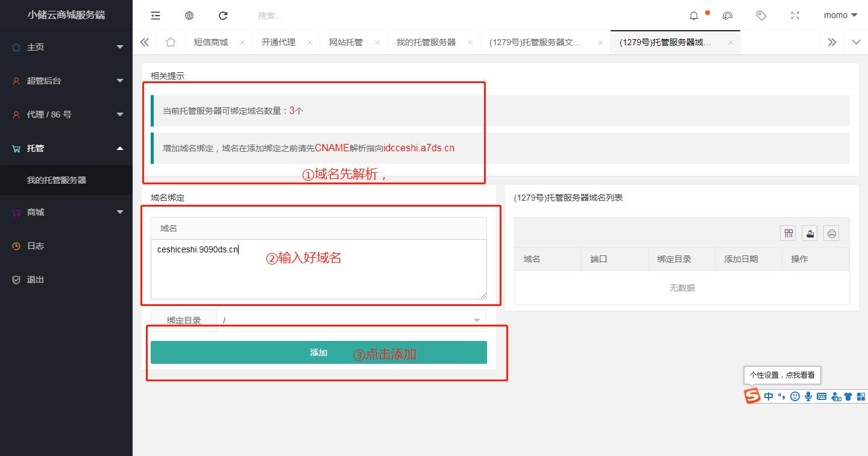Viewport: 868px width, 456px height.
Task: Switch to (1279号)托管服务器文 tab
Action: pos(536,42)
